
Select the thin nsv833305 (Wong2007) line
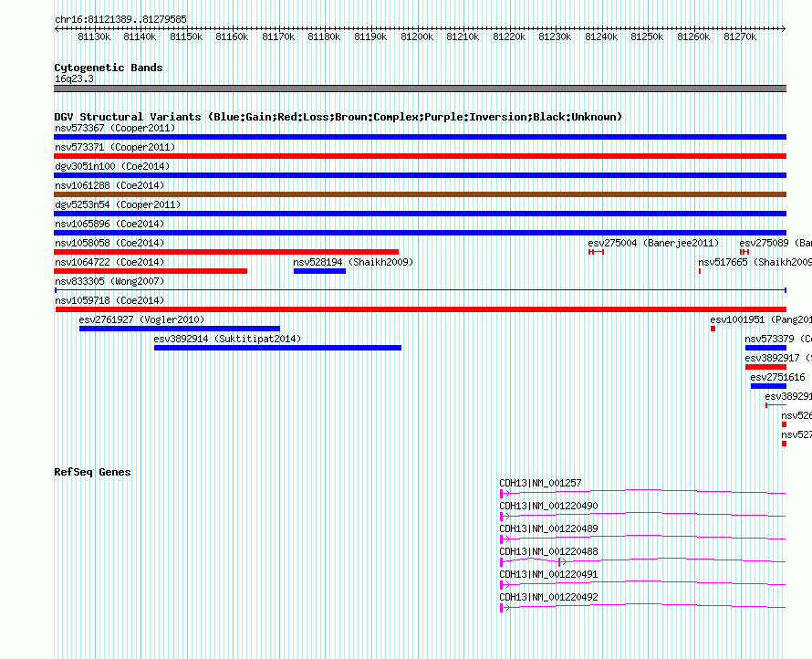(421, 290)
